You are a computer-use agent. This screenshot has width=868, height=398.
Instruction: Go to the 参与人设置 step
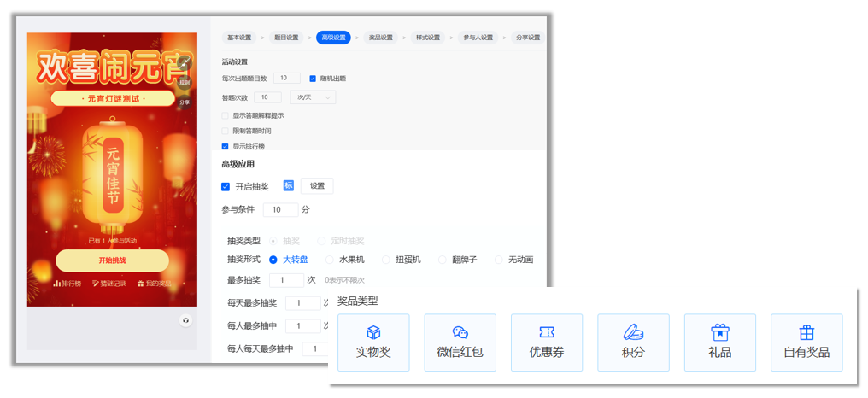coord(478,38)
